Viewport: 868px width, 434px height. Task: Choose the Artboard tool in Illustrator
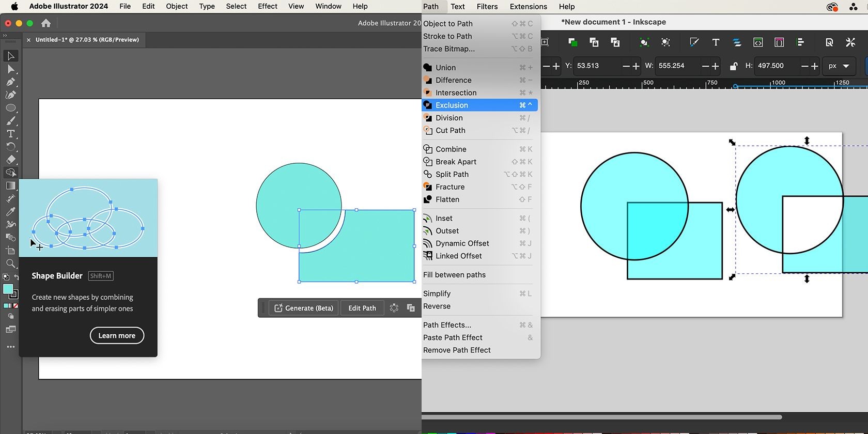point(11,251)
